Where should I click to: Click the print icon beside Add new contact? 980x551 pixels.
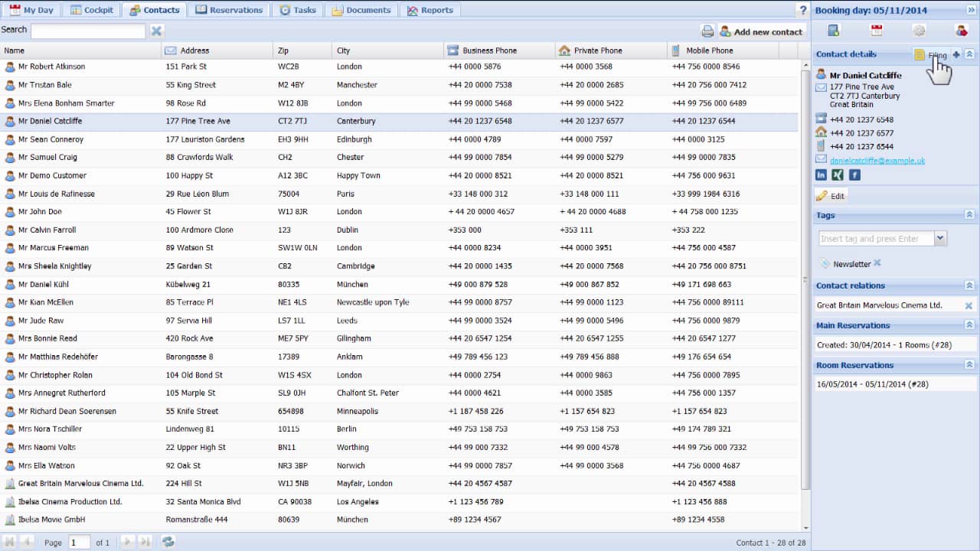(x=708, y=31)
